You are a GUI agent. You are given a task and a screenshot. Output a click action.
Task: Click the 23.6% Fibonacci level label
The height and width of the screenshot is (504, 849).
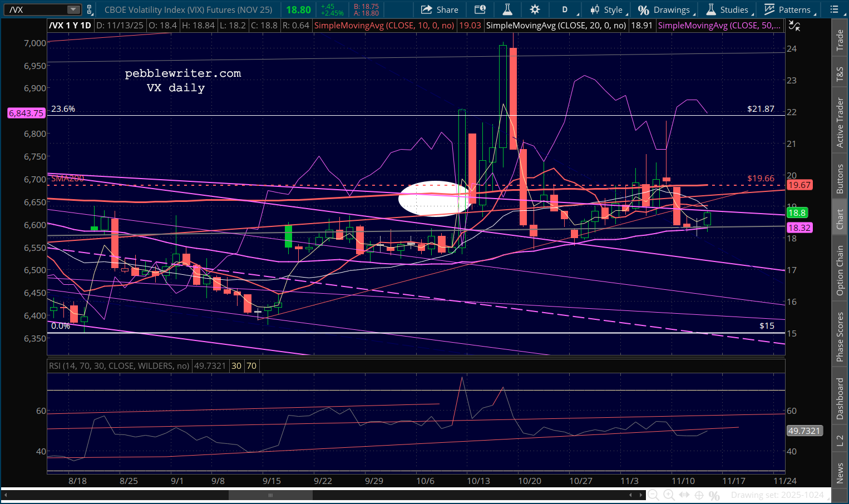click(63, 109)
